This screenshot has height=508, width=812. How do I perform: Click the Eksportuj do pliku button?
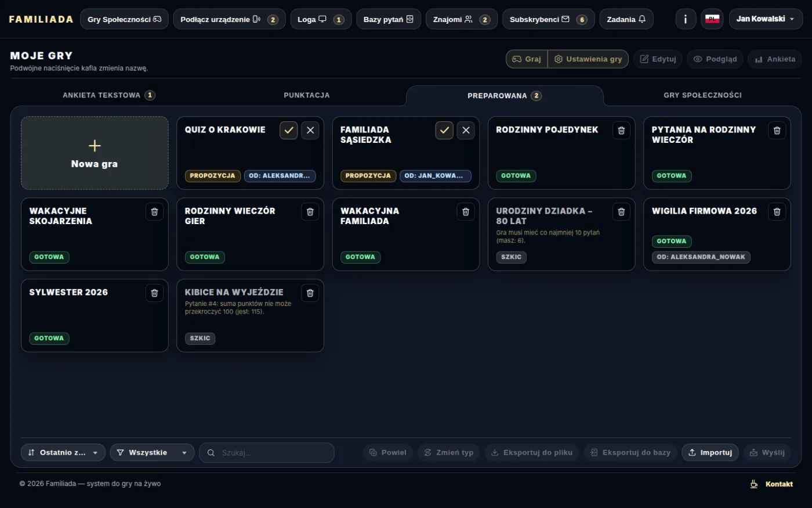click(x=532, y=453)
